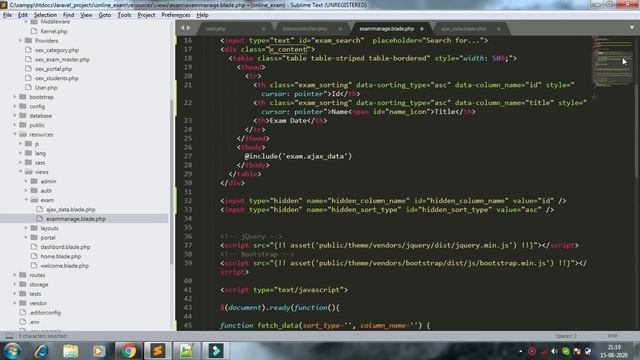Image resolution: width=640 pixels, height=360 pixels.
Task: Open User.php in the sidebar
Action: (46, 87)
